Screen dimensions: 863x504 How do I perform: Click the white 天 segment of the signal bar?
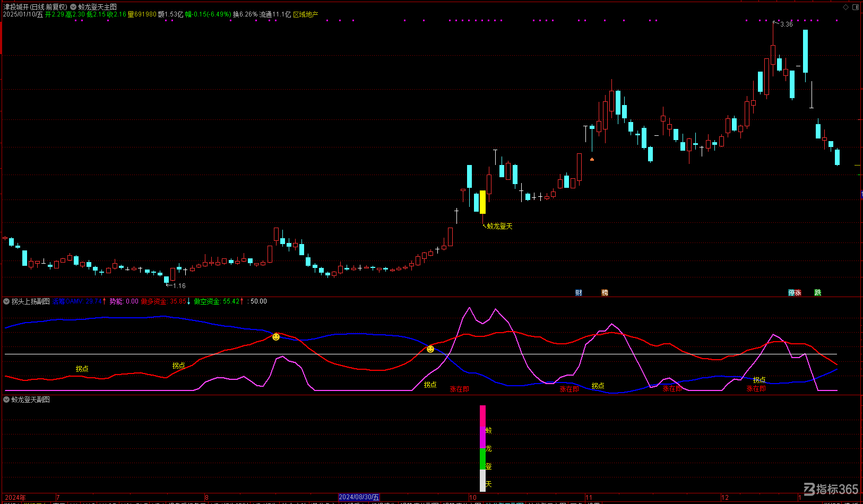point(482,481)
